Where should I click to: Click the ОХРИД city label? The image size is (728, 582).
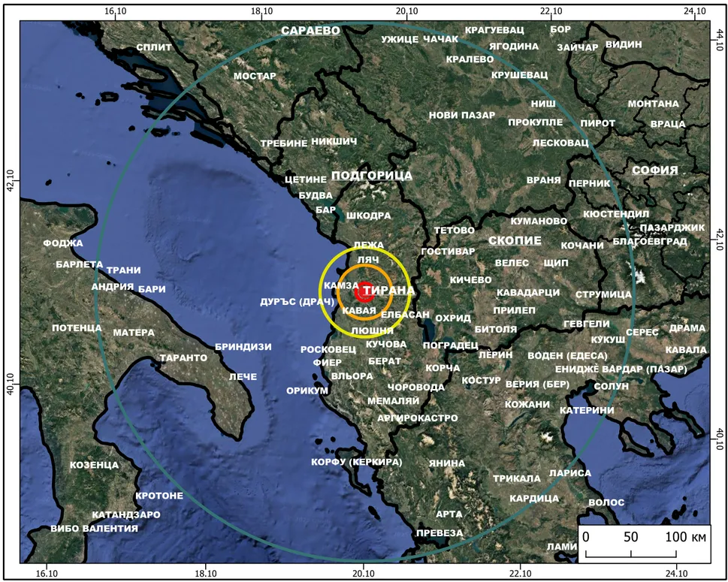tap(453, 318)
